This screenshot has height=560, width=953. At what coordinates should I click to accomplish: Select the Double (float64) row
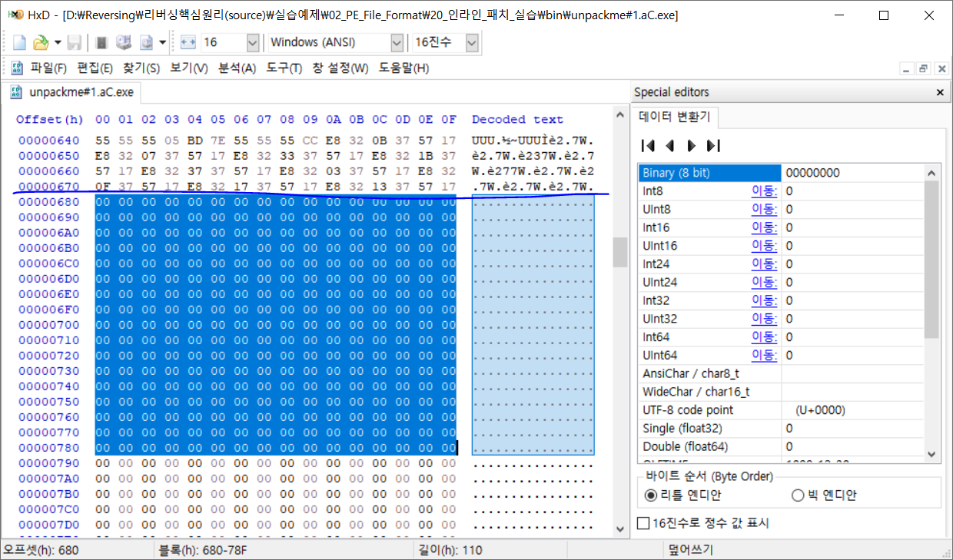pos(781,446)
